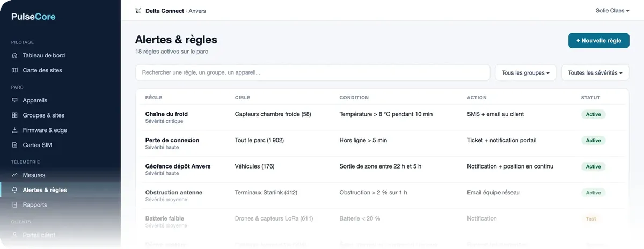Click 'Véhicules (176)' target cell
The height and width of the screenshot is (249, 644).
tap(255, 166)
